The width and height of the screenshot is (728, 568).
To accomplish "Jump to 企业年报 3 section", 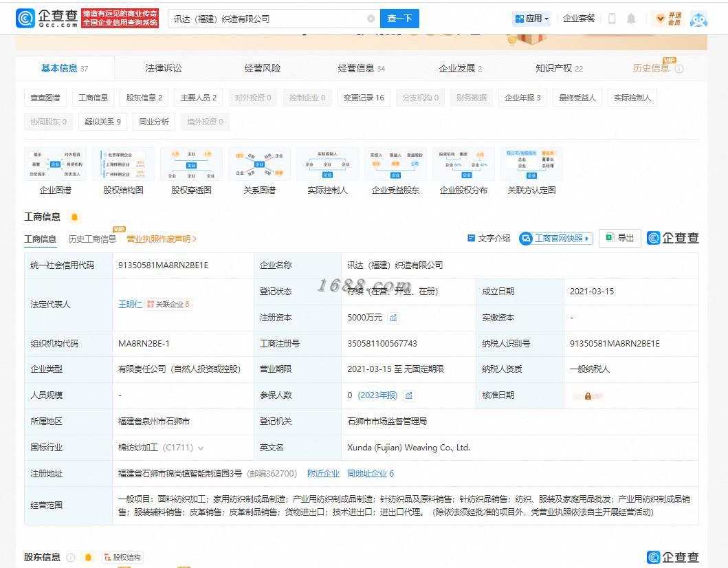I will coord(522,98).
